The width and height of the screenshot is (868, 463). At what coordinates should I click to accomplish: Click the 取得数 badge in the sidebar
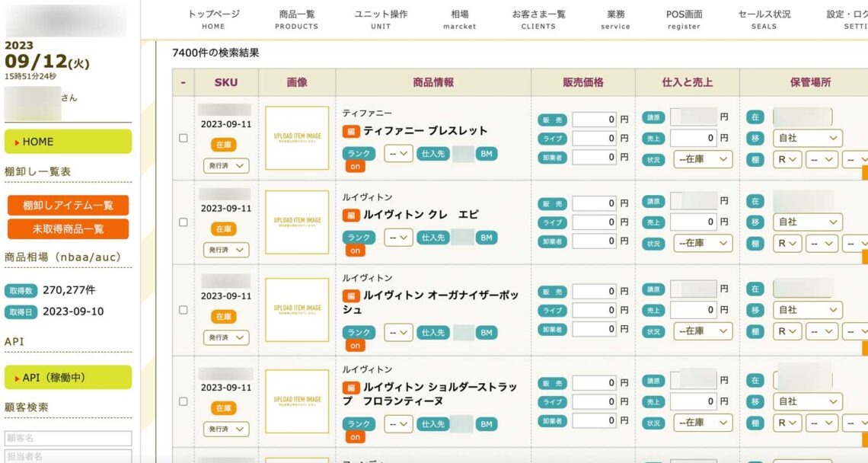21,290
